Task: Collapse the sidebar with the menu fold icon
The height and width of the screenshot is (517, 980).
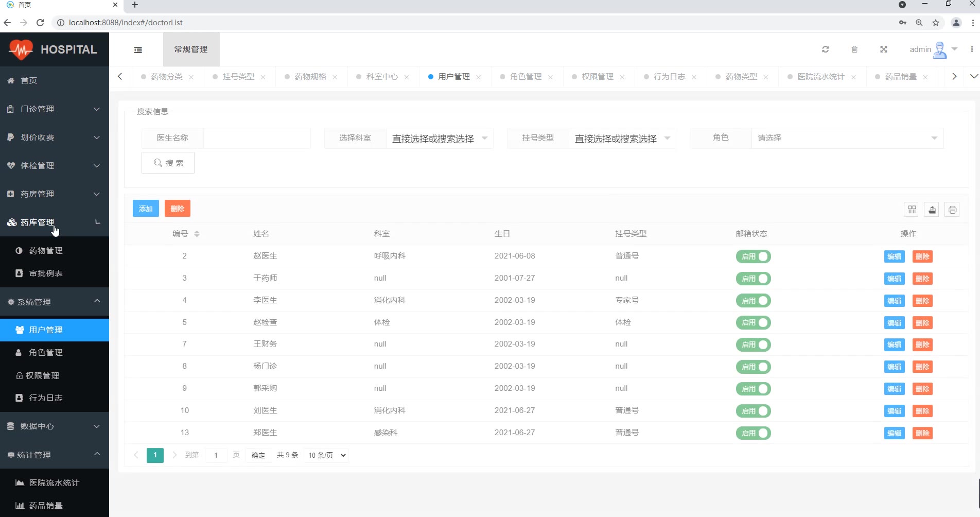Action: click(138, 50)
